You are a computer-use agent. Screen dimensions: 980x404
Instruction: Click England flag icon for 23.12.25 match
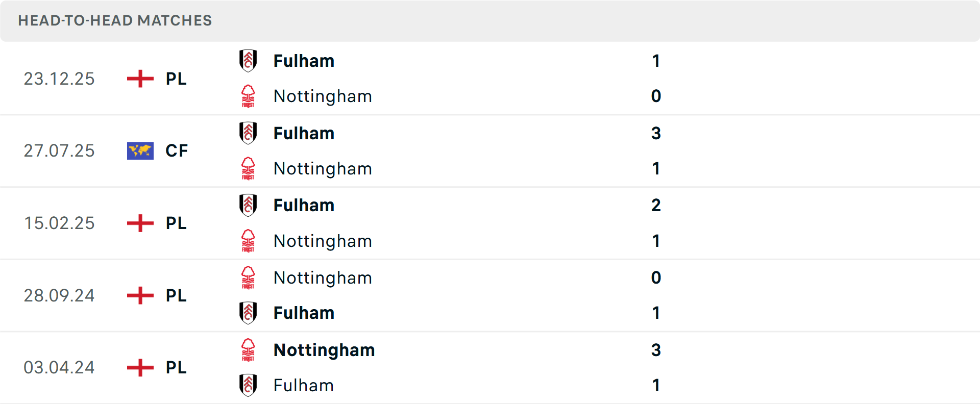140,79
